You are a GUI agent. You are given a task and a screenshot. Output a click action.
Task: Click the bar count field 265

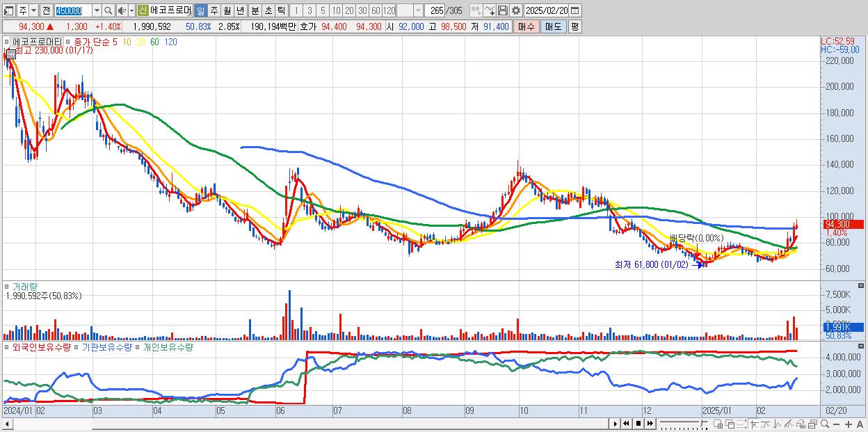coord(436,10)
